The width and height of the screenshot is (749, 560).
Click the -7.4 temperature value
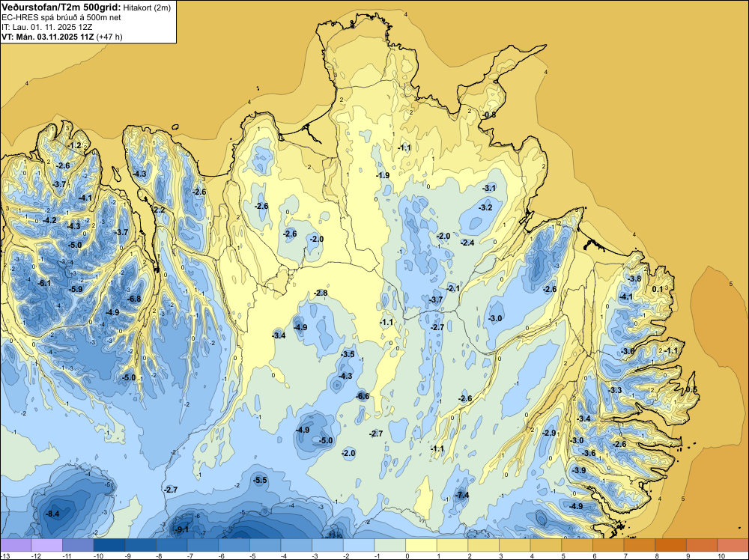tap(462, 495)
